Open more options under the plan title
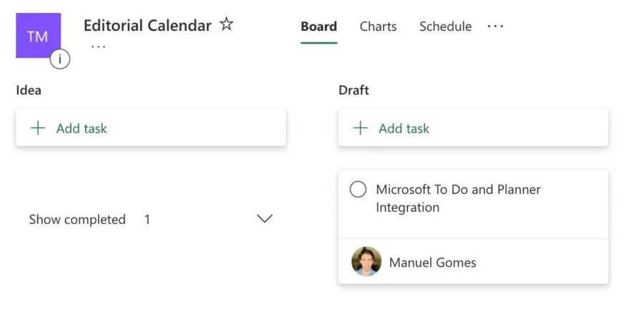 pos(99,47)
